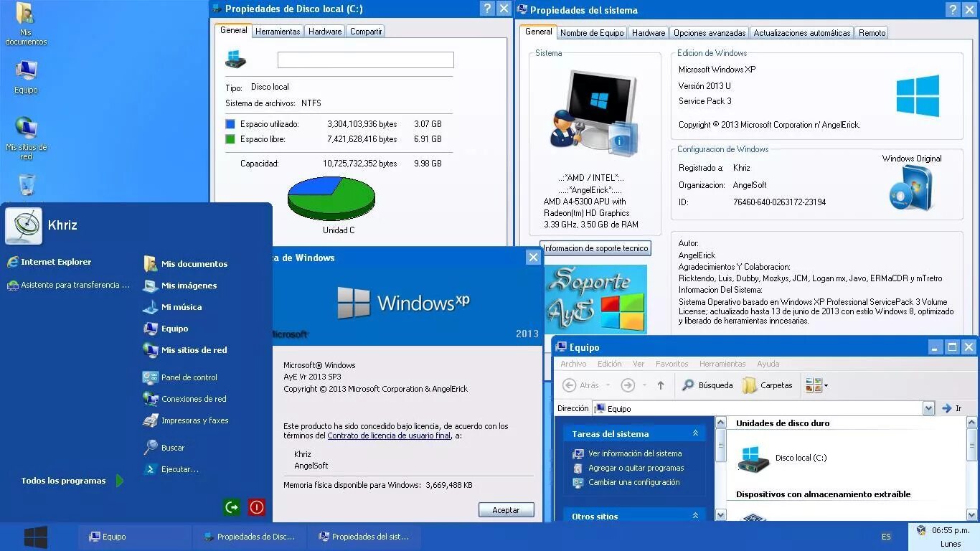This screenshot has width=980, height=551.
Task: Switch to Herramientas tab in disk properties
Action: pos(278,32)
